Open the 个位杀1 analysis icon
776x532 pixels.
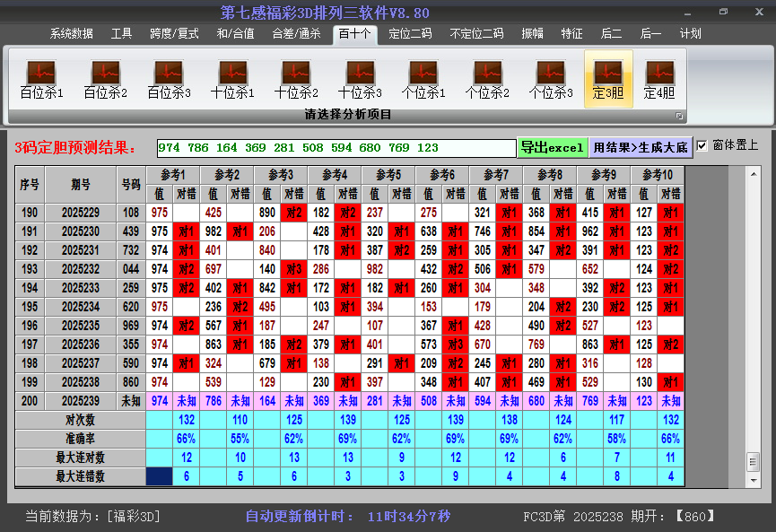coord(423,79)
